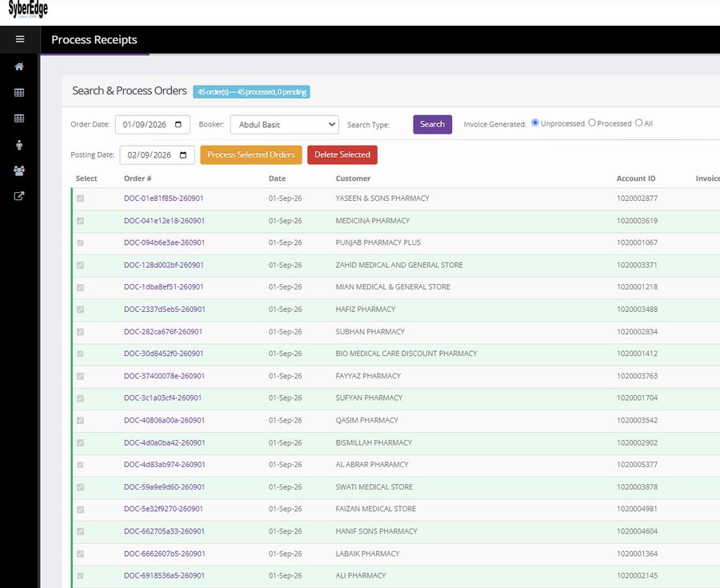The width and height of the screenshot is (720, 588).
Task: Click customer ZAHID MEDICAL AND GENERAL STORE
Action: click(x=399, y=265)
